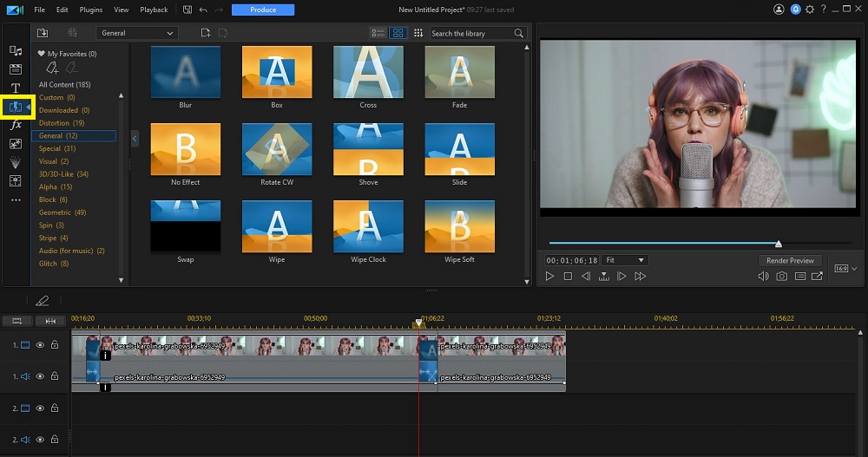
Task: Take a snapshot with the camera icon
Action: click(781, 277)
